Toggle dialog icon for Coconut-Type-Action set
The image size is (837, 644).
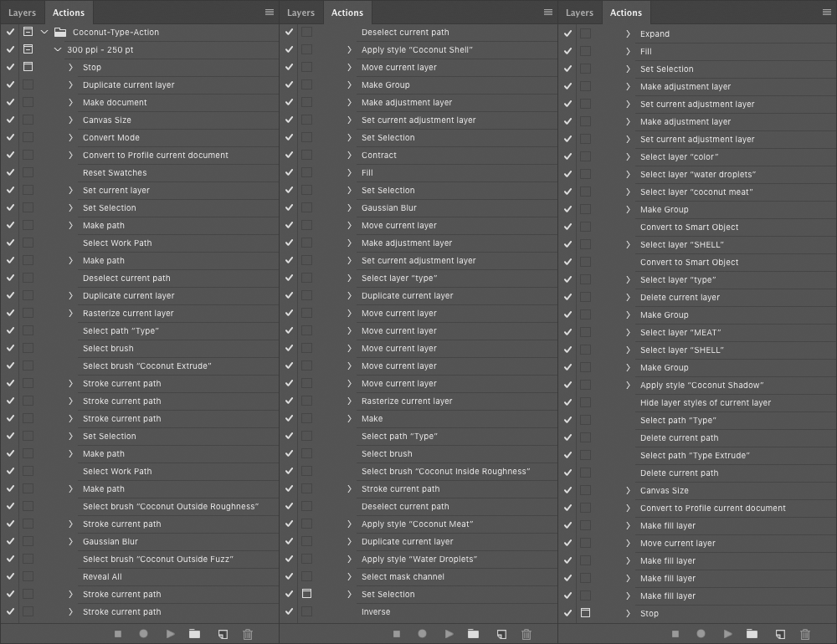pos(28,32)
